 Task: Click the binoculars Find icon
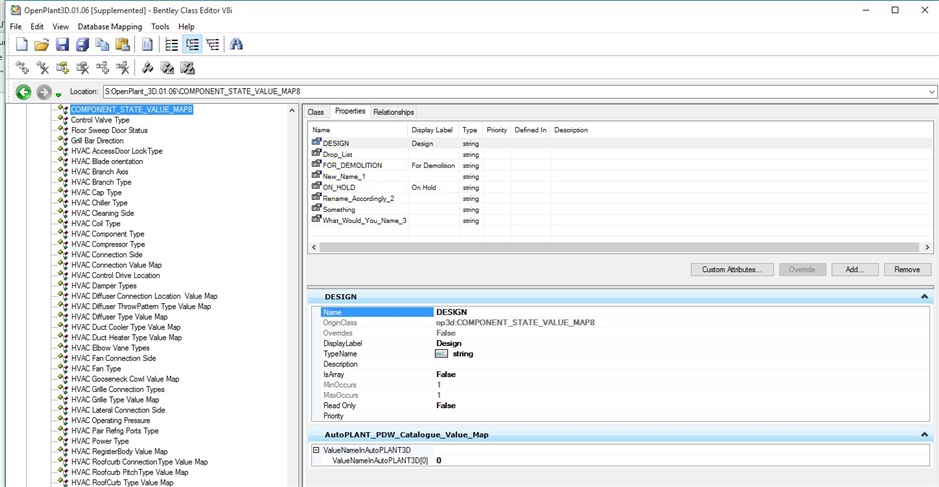(x=237, y=44)
